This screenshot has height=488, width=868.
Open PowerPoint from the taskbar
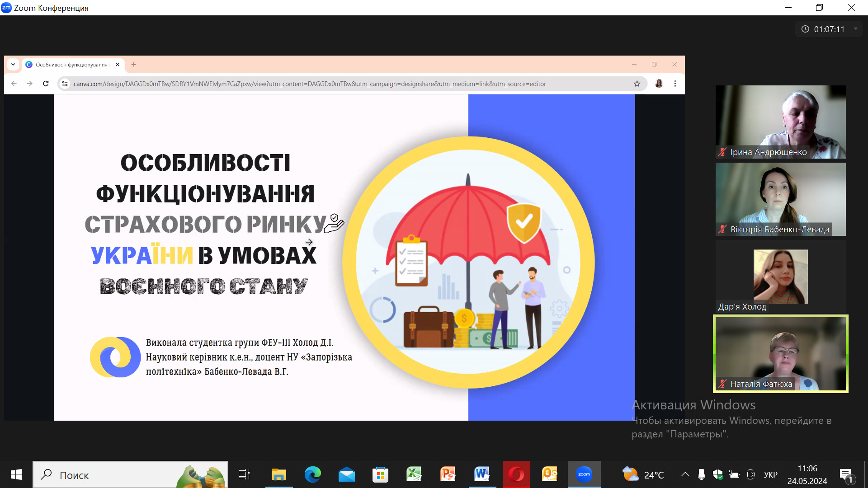click(x=448, y=474)
